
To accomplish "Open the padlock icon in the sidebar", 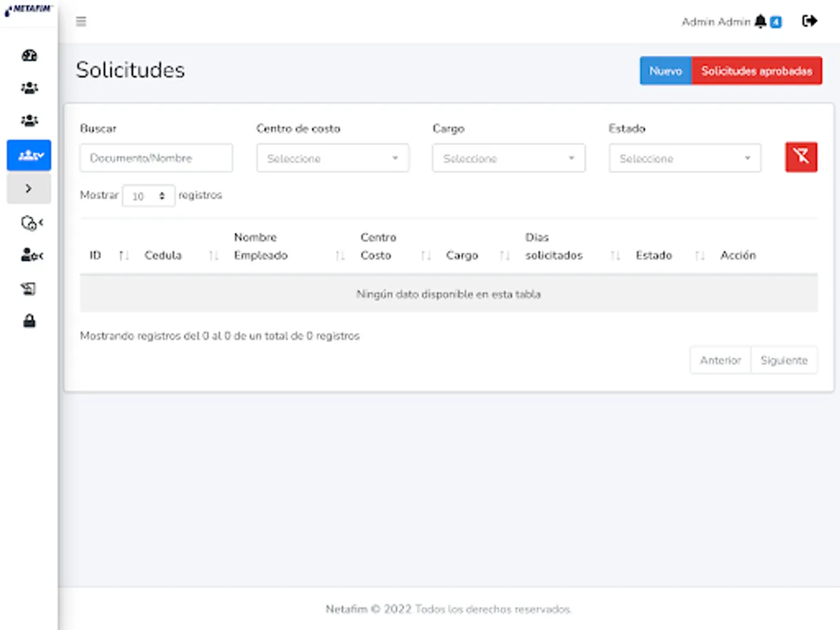I will click(29, 321).
